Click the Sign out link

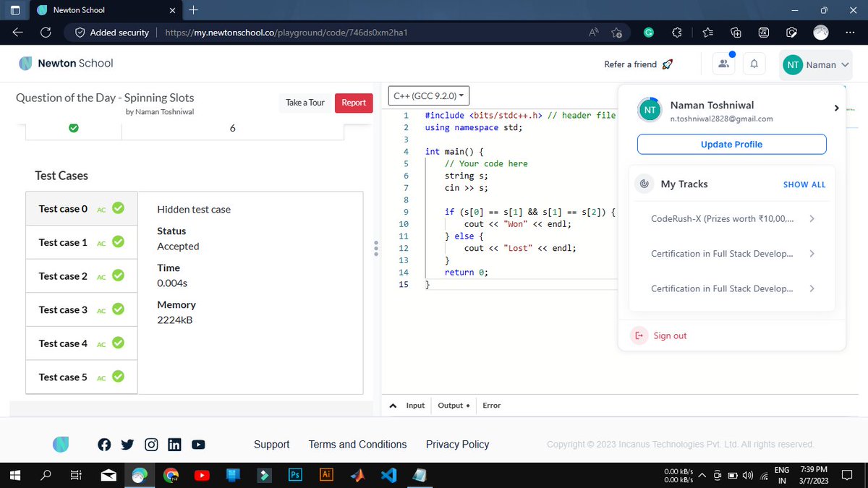point(670,335)
